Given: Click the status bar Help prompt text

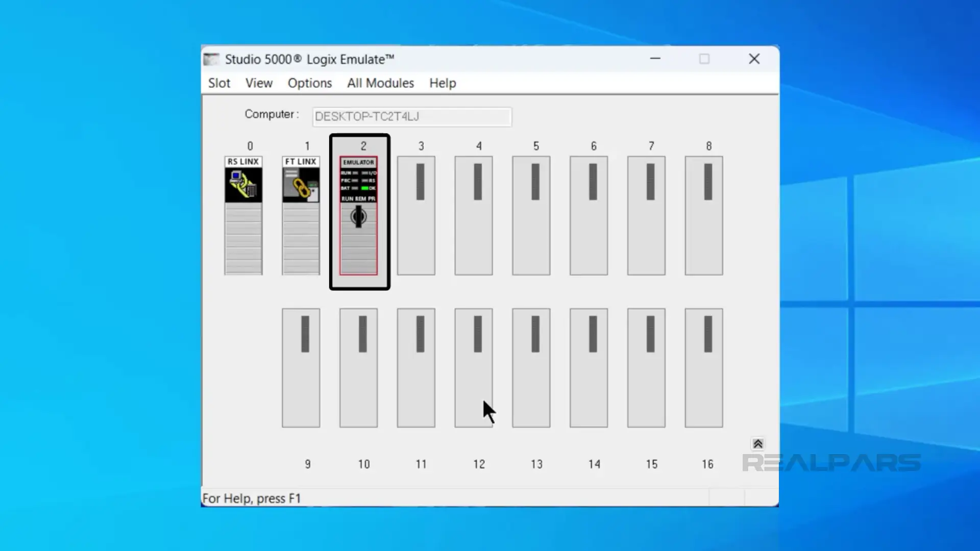Looking at the screenshot, I should 251,498.
